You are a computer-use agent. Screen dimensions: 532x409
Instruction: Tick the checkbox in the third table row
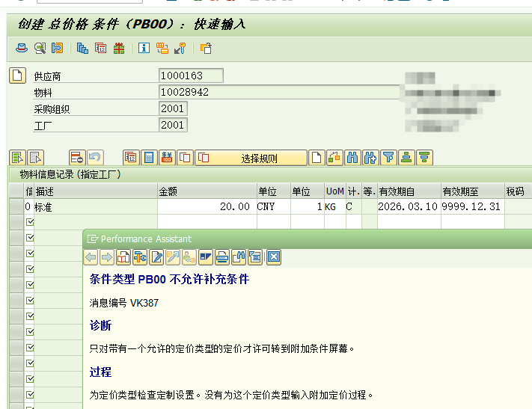pyautogui.click(x=29, y=238)
